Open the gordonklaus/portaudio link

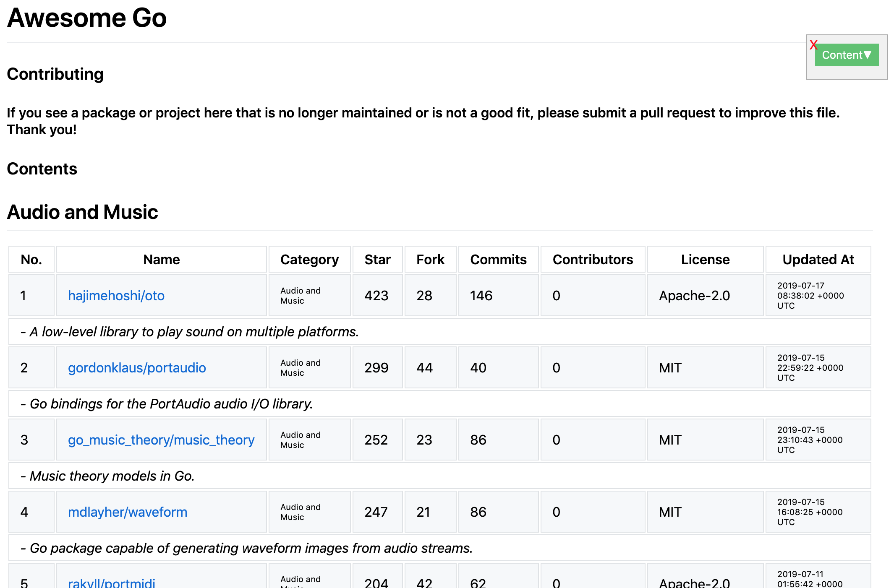coord(137,368)
